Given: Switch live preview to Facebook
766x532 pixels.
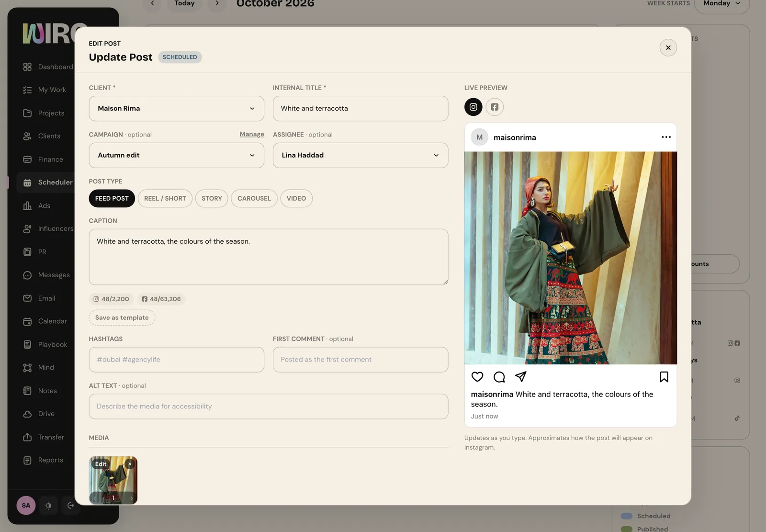Looking at the screenshot, I should (x=495, y=107).
